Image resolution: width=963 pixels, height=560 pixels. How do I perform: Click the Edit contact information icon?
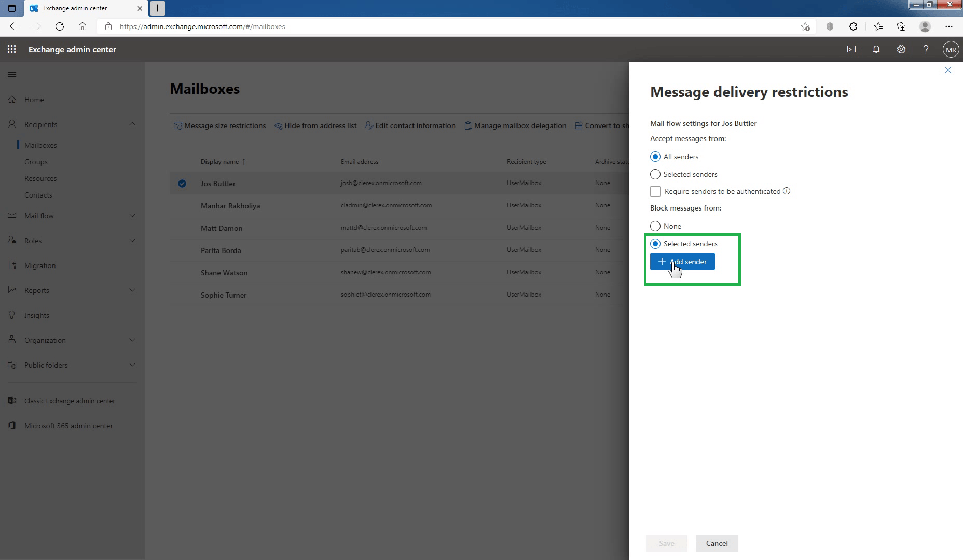[x=369, y=125]
